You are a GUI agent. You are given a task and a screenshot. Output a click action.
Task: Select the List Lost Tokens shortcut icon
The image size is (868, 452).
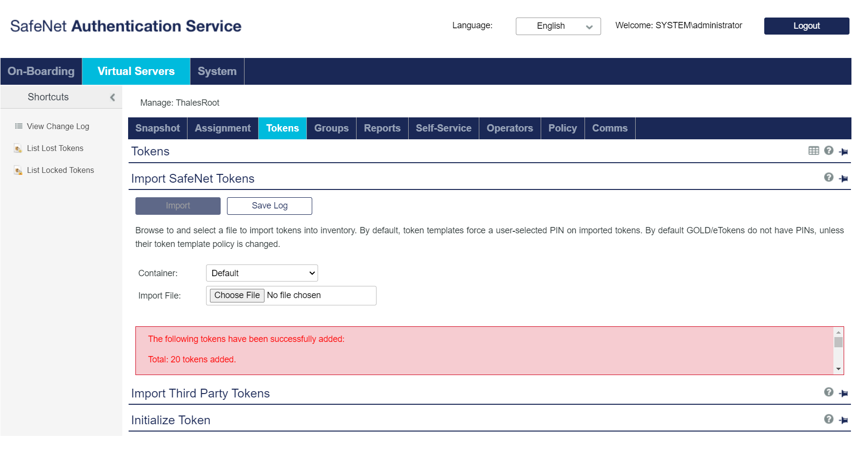pos(18,148)
